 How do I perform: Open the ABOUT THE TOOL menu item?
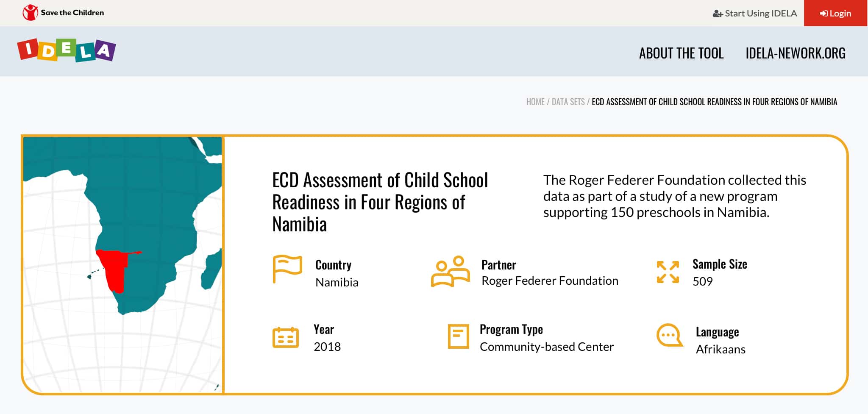(x=681, y=53)
